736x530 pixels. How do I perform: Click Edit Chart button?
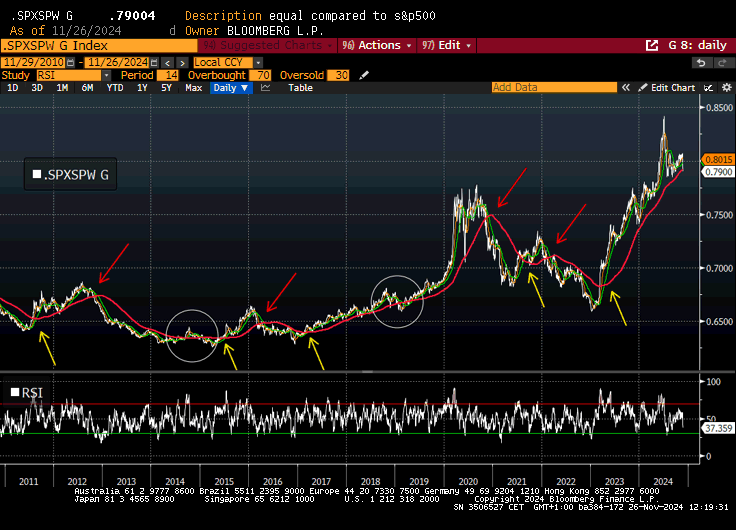pos(667,88)
